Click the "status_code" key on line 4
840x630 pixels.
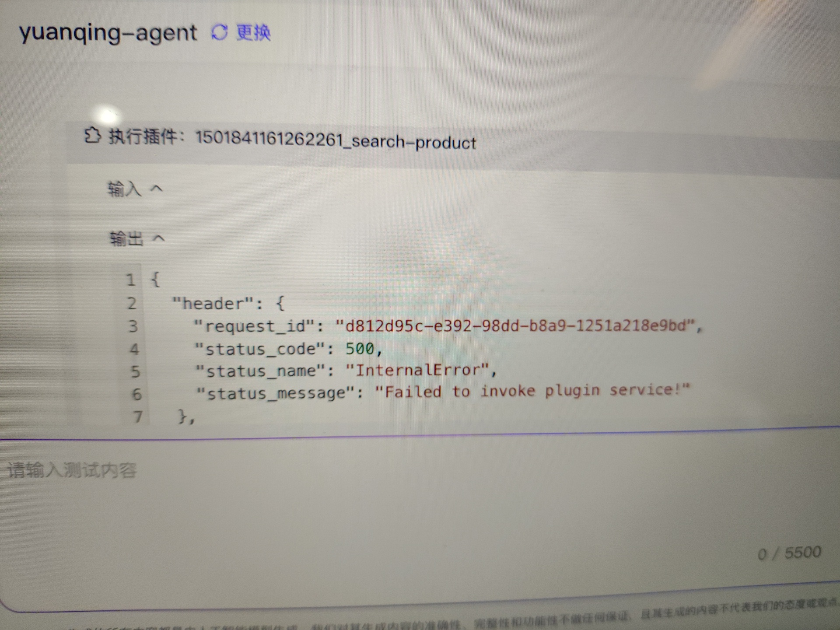(259, 349)
